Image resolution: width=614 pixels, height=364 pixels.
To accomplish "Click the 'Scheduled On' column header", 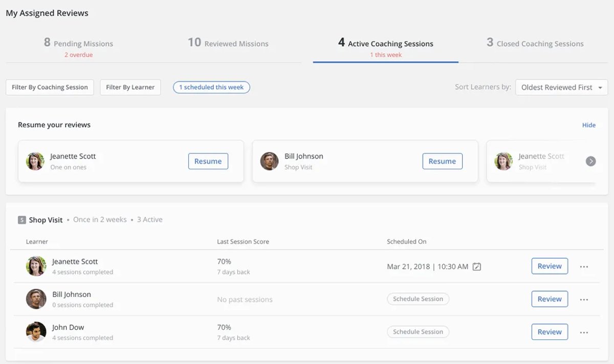I will (x=407, y=242).
